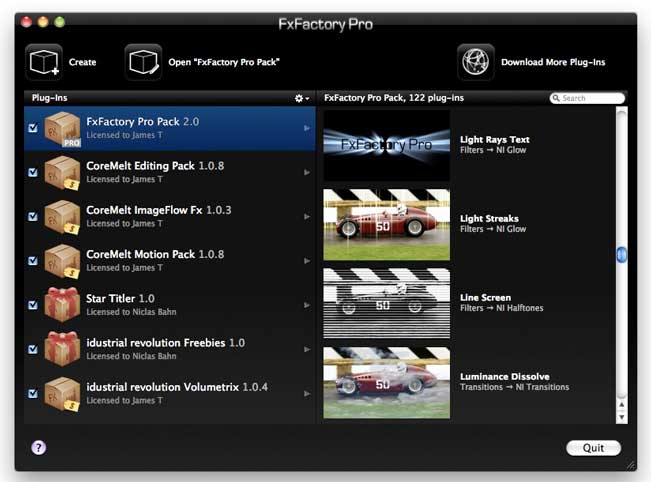Disable the CoreMelt Motion Pack checkbox
This screenshot has width=651, height=482.
click(x=33, y=261)
